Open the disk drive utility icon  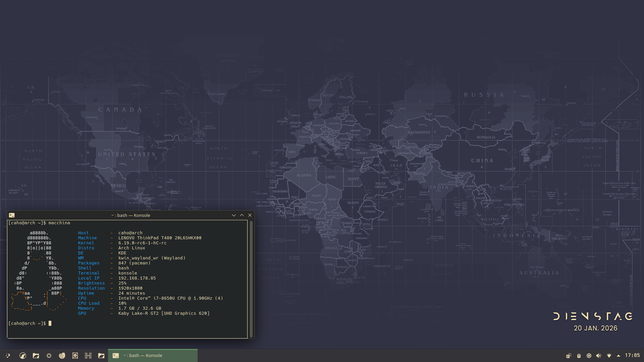pos(75,356)
